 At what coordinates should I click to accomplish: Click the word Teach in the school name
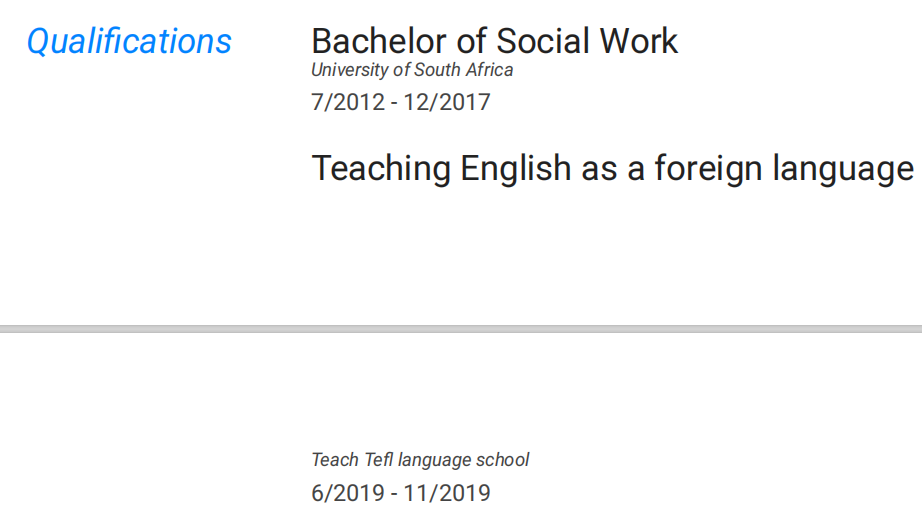pyautogui.click(x=334, y=460)
